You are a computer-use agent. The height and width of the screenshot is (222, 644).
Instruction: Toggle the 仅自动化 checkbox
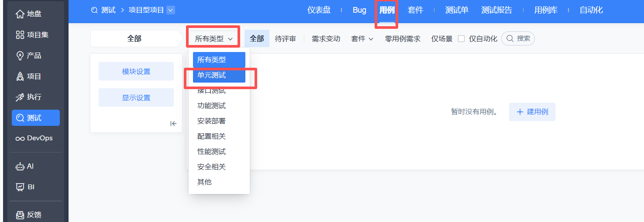click(461, 39)
